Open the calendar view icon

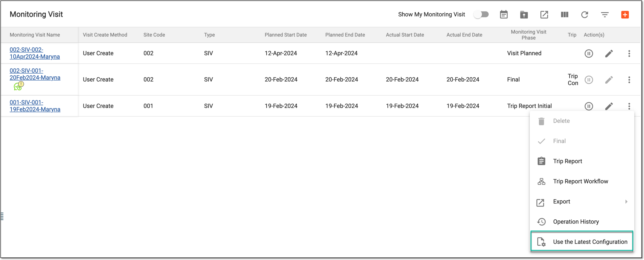coord(504,15)
